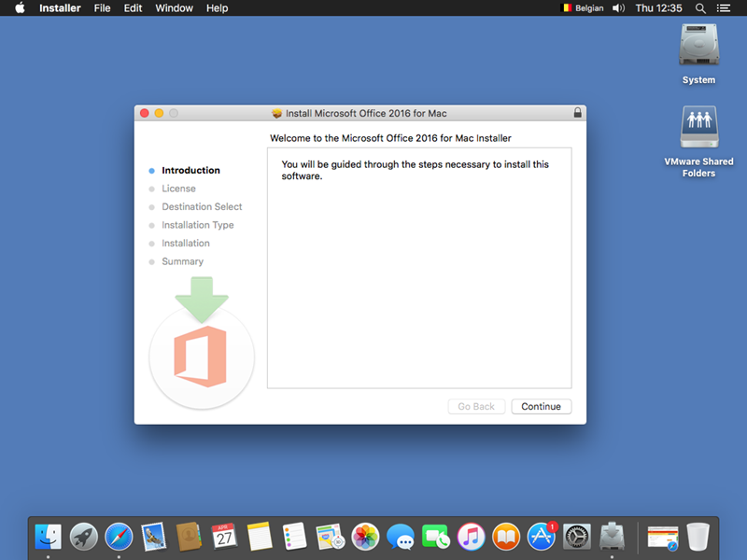Open iBooks in the Dock
747x560 pixels.
tap(506, 537)
